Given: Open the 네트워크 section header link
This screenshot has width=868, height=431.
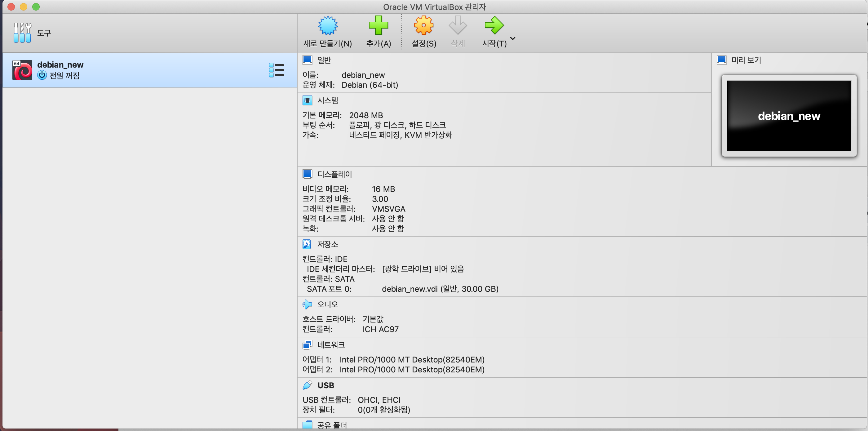Looking at the screenshot, I should (x=331, y=345).
